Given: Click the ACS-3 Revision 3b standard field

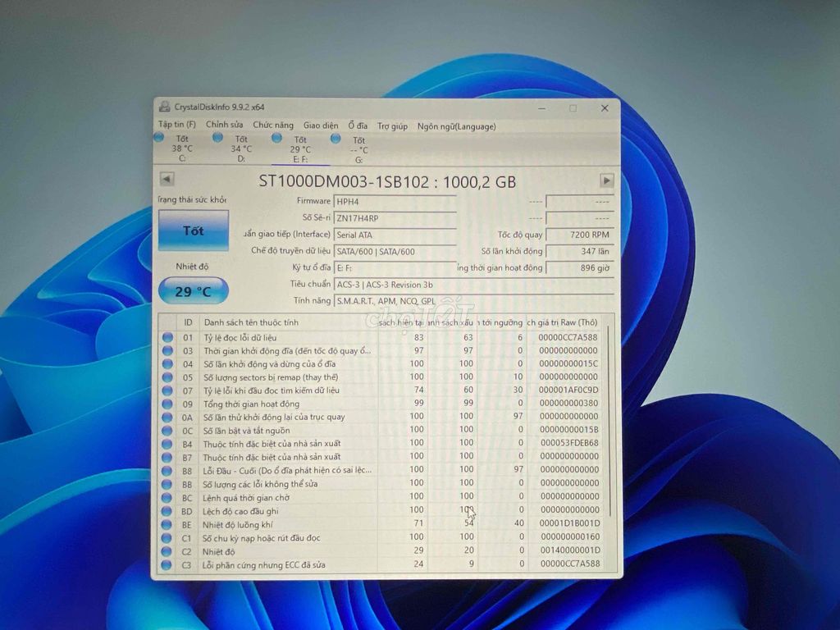Looking at the screenshot, I should 473,285.
